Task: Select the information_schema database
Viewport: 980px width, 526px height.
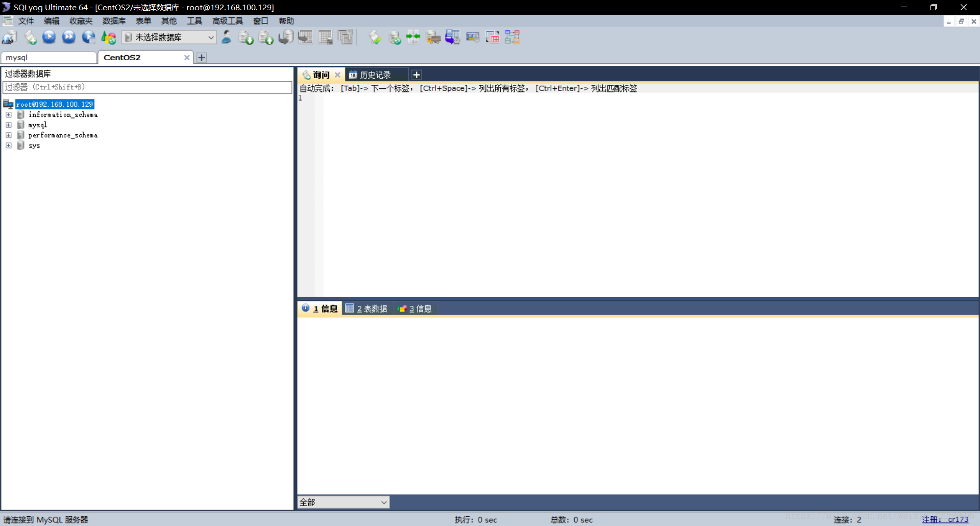Action: (x=63, y=115)
